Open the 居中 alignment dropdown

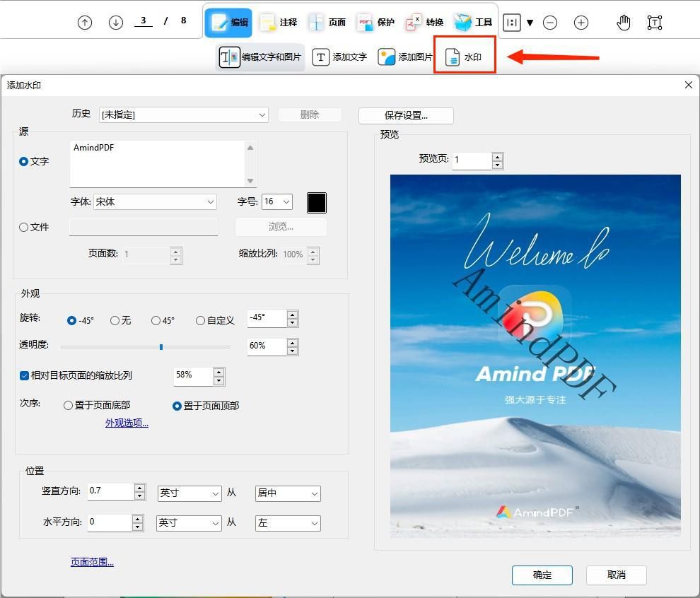pyautogui.click(x=288, y=493)
